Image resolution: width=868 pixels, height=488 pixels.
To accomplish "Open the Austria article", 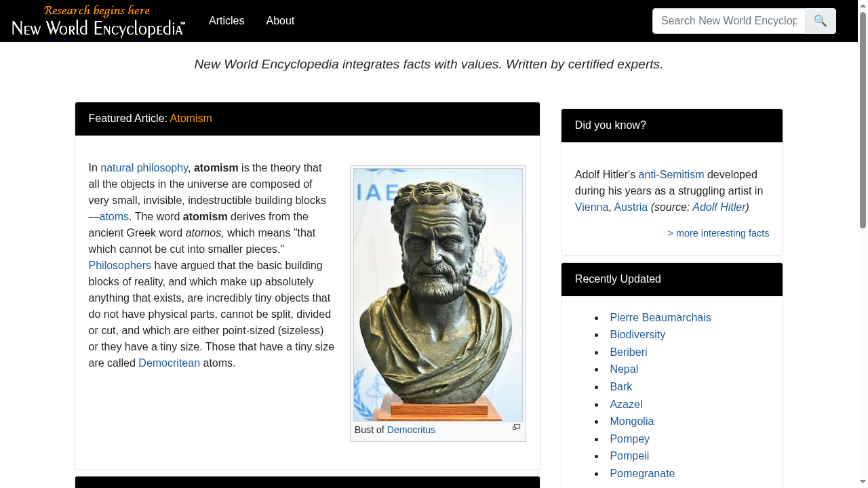I will [x=631, y=207].
